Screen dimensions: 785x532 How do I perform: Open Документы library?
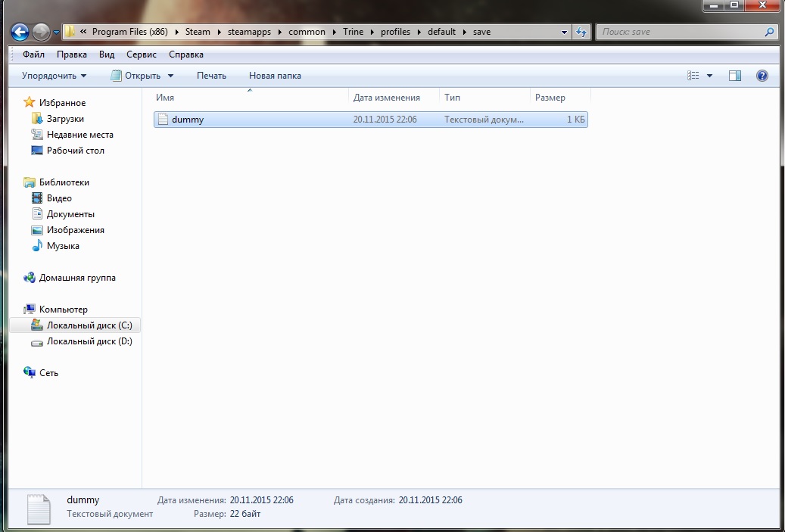point(70,214)
